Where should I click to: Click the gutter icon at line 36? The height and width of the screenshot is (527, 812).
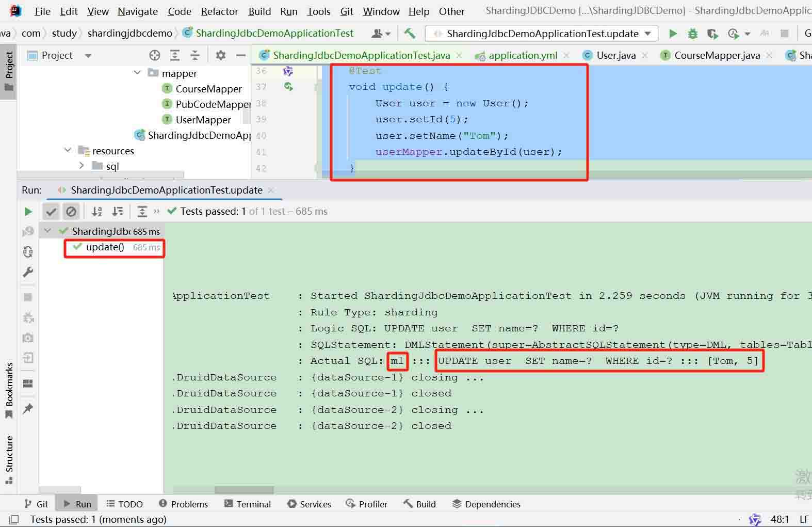click(288, 71)
